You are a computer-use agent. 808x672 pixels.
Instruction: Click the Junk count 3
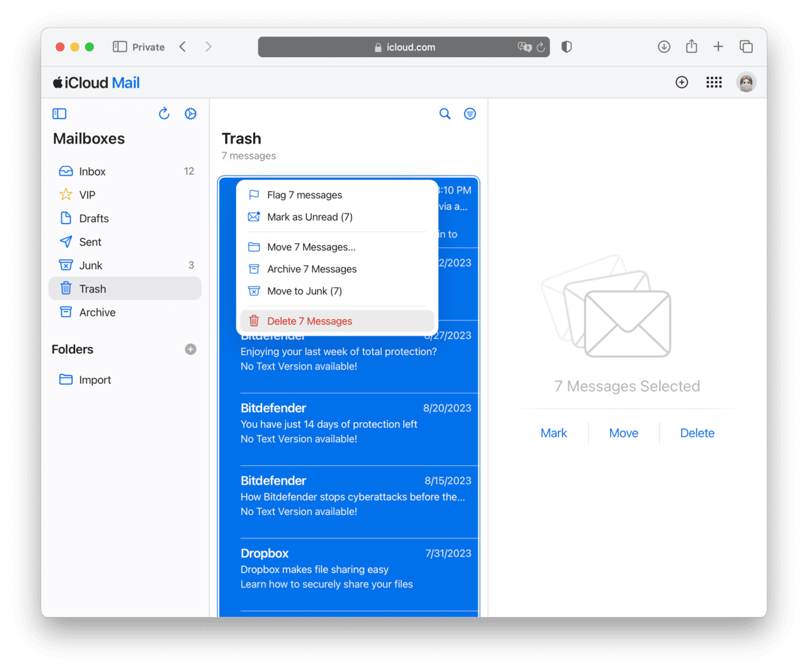point(191,265)
